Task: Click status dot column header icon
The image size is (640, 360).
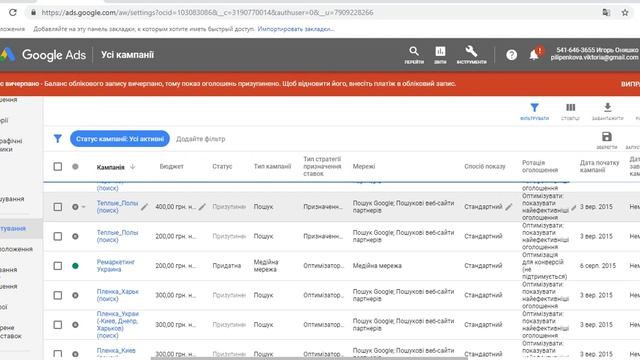Action: (75, 167)
